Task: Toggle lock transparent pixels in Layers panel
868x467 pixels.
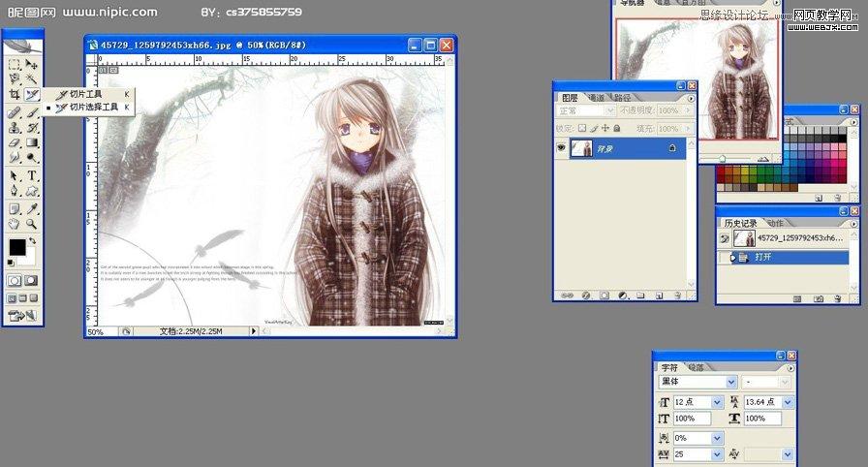Action: pyautogui.click(x=582, y=128)
